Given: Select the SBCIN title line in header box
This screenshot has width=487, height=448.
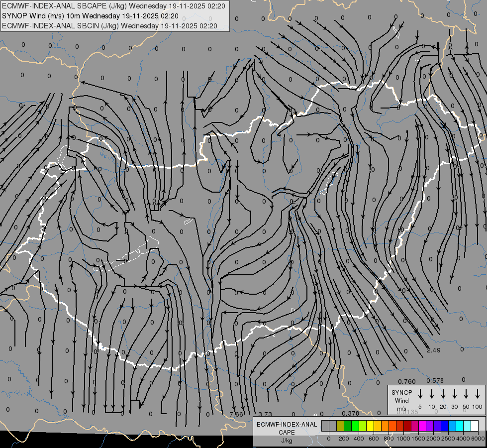Looking at the screenshot, I should [x=109, y=26].
